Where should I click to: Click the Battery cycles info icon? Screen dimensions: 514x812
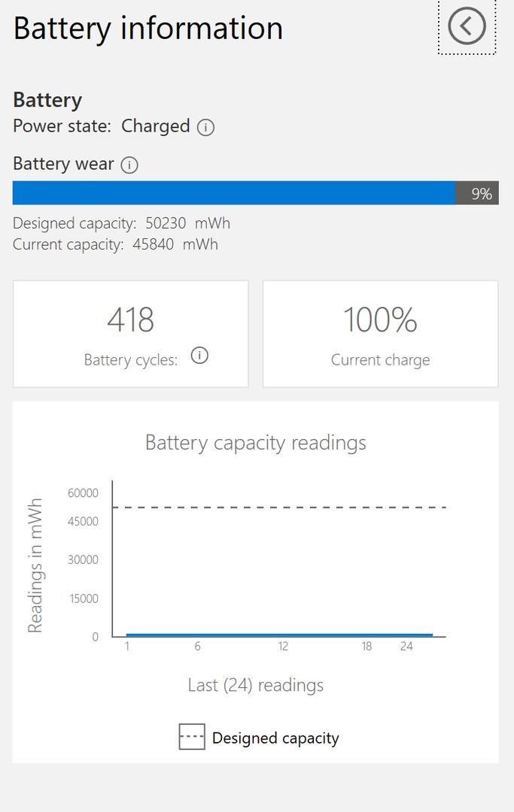point(199,356)
